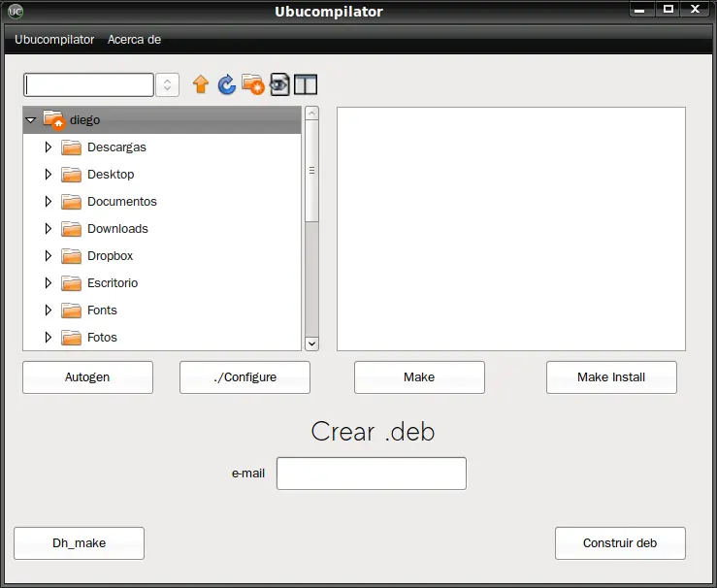Expand the Fotos folder
Screen dimensions: 717x588
48,337
